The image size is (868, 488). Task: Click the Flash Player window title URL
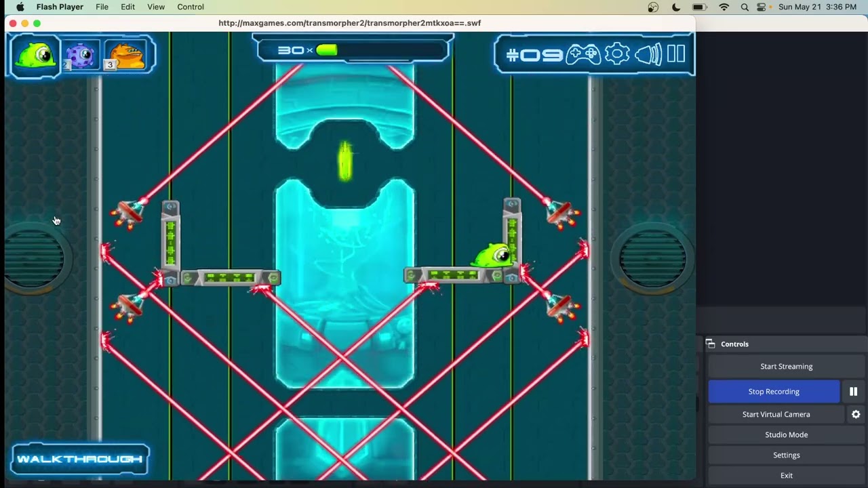(349, 23)
